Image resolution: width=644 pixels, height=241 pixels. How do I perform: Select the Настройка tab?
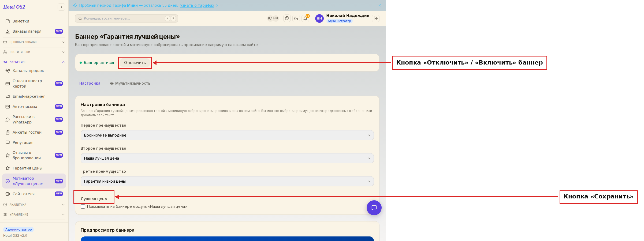(x=90, y=83)
